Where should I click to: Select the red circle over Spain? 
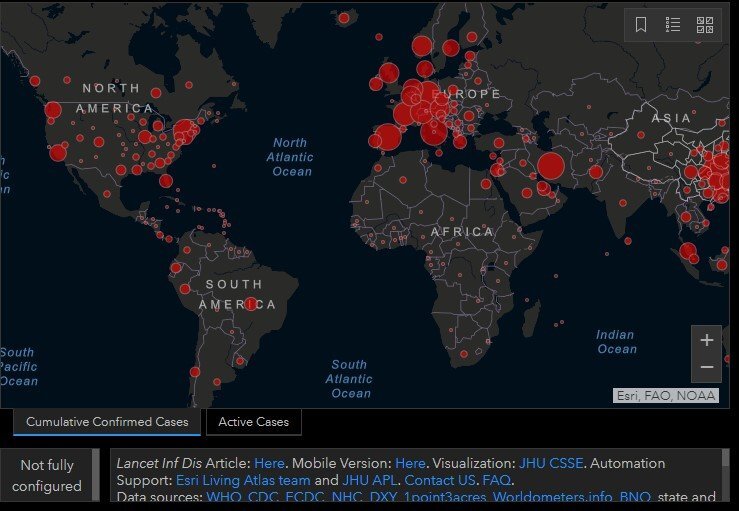point(388,137)
